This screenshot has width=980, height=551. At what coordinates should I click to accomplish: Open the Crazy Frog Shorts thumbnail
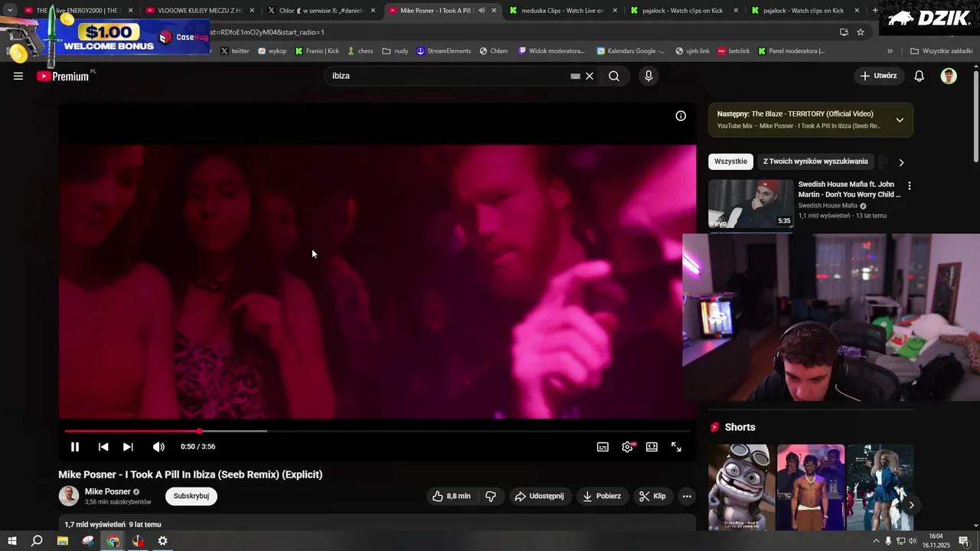click(x=741, y=487)
